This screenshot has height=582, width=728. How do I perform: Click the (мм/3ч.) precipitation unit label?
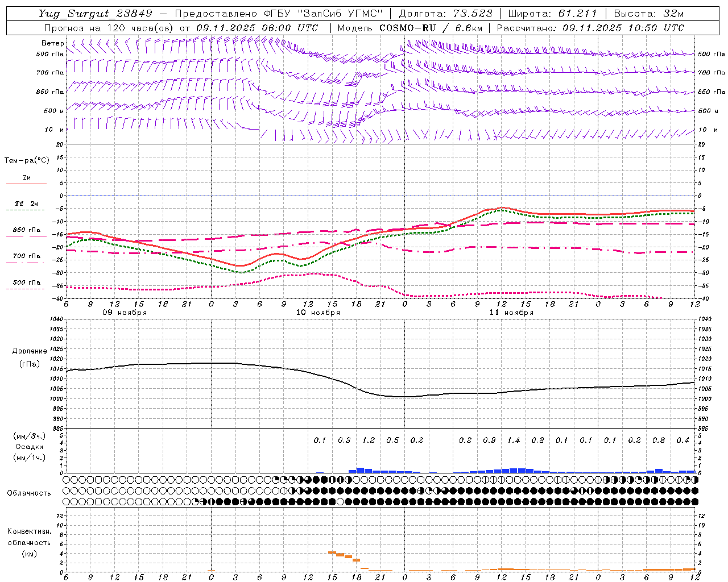30,436
